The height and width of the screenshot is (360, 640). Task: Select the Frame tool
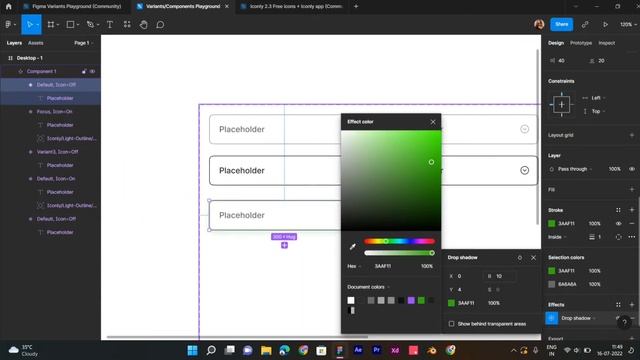pyautogui.click(x=51, y=24)
